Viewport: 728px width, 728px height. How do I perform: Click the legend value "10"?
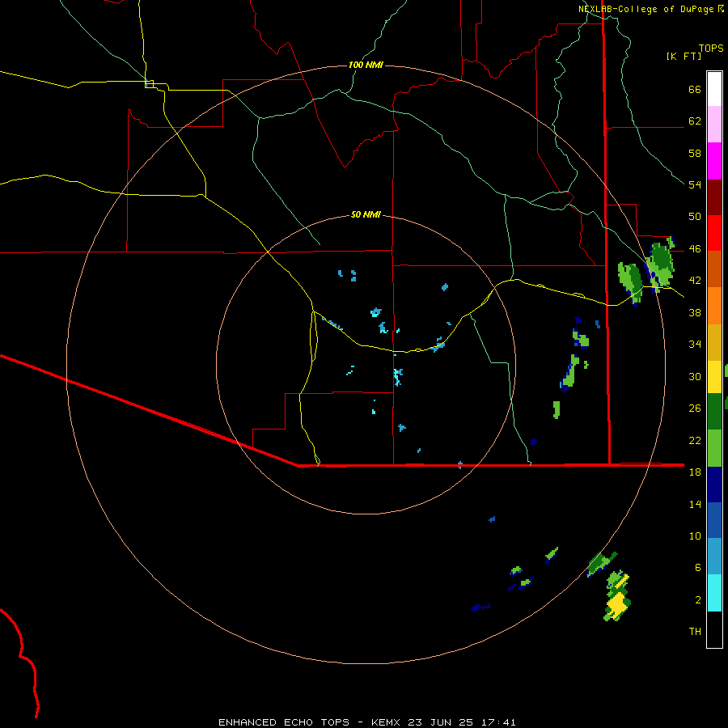(x=695, y=536)
